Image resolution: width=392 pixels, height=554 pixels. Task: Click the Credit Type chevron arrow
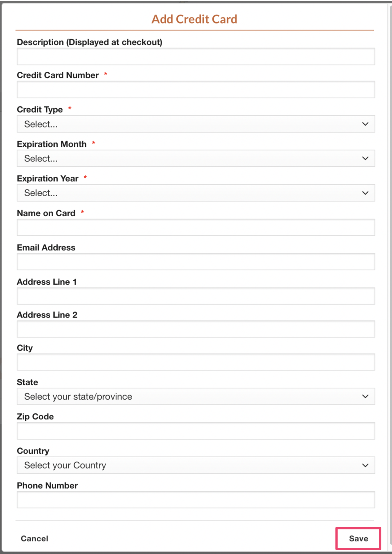[365, 124]
